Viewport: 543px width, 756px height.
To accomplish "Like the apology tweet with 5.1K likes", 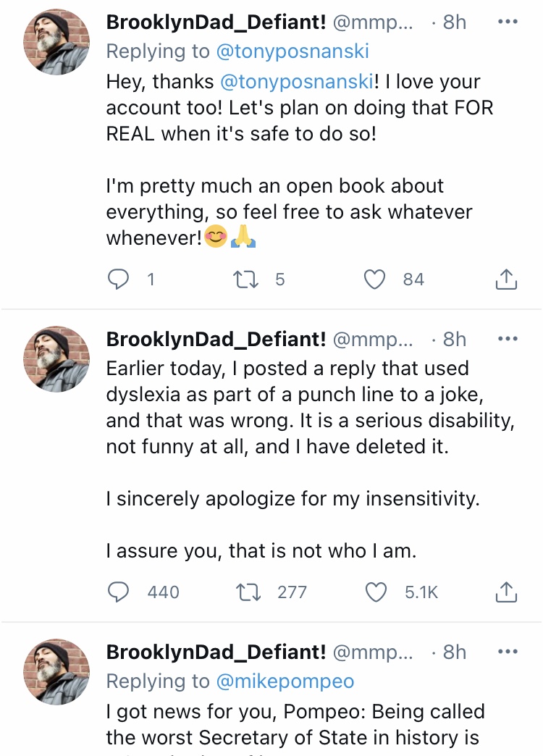I will [376, 592].
